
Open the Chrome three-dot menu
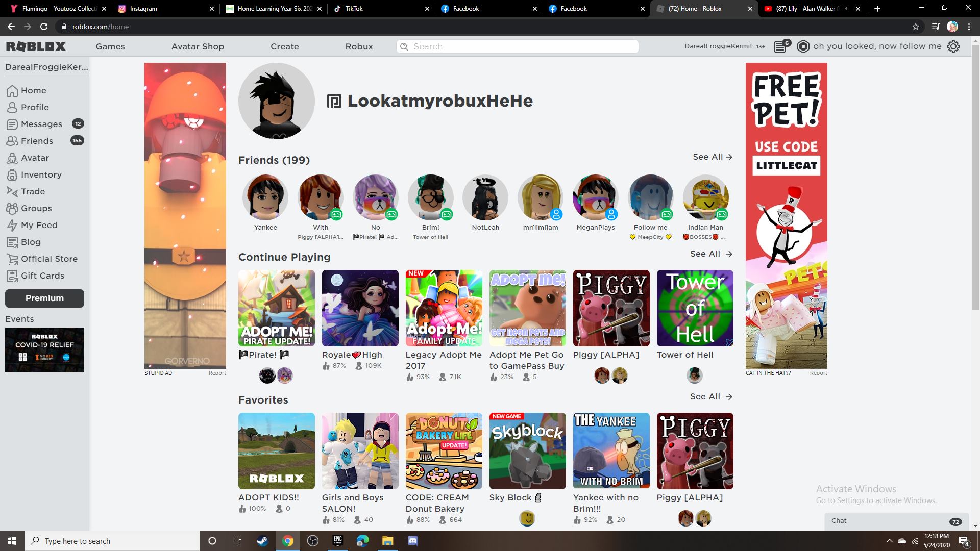tap(969, 27)
